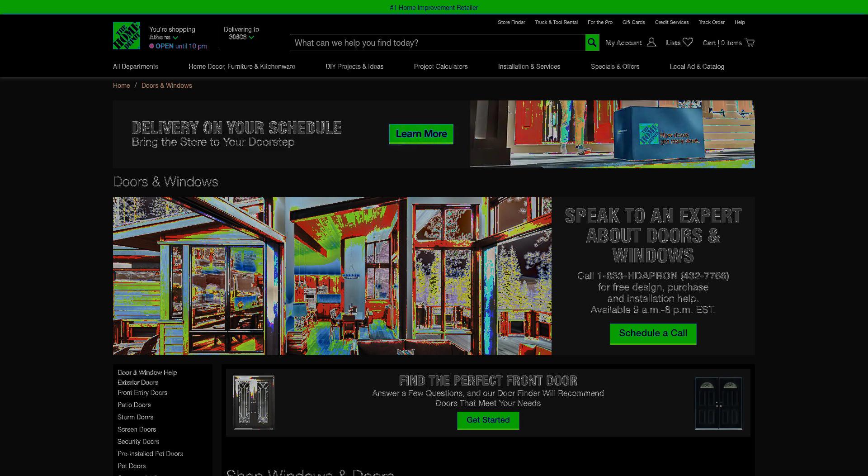The height and width of the screenshot is (476, 868).
Task: Click '#1 Home Improvement Retailer' banner text
Action: [434, 8]
